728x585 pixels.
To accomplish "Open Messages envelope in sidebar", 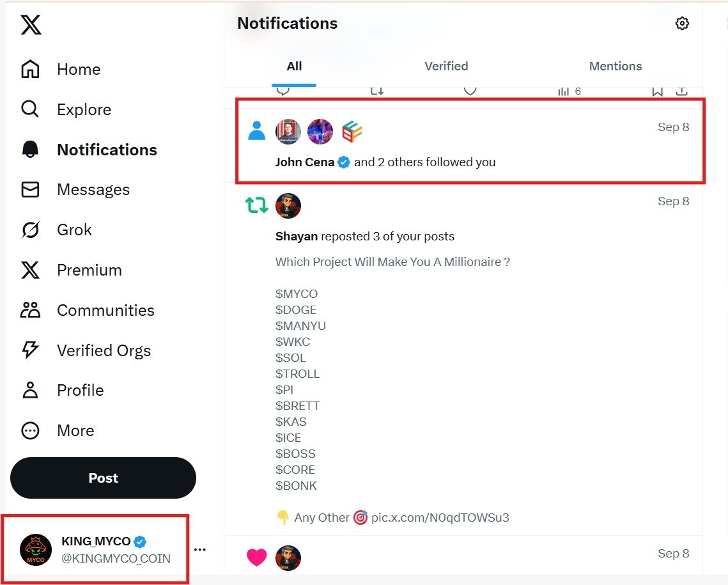I will pyautogui.click(x=30, y=190).
